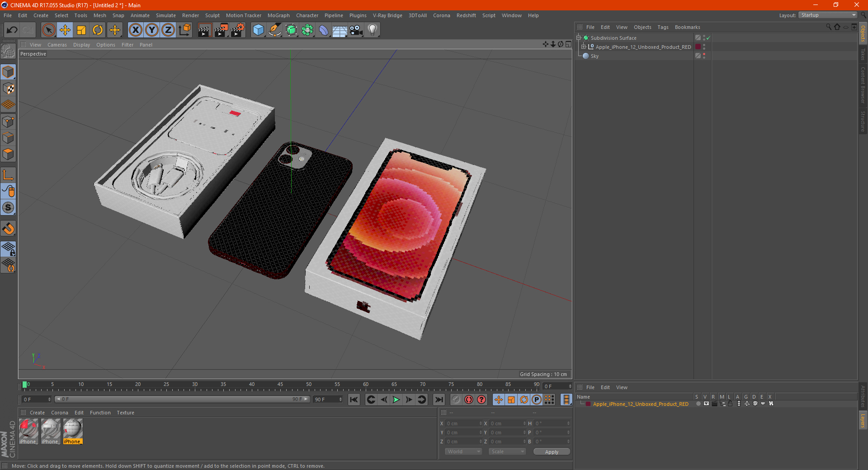This screenshot has height=470, width=868.
Task: Toggle Y-axis lock button
Action: pyautogui.click(x=152, y=30)
